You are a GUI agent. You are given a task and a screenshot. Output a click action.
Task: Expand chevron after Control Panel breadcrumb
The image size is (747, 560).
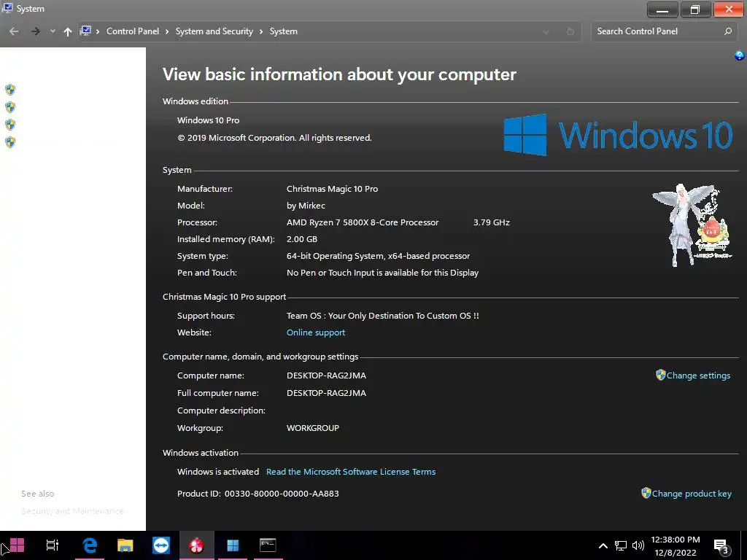pyautogui.click(x=167, y=31)
